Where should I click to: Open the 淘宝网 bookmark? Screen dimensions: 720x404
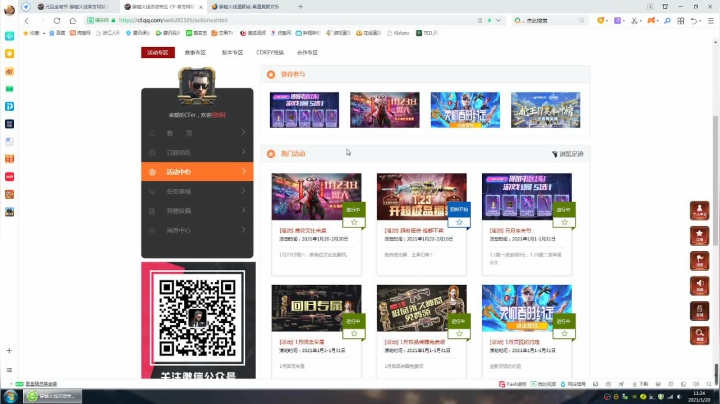[80, 33]
